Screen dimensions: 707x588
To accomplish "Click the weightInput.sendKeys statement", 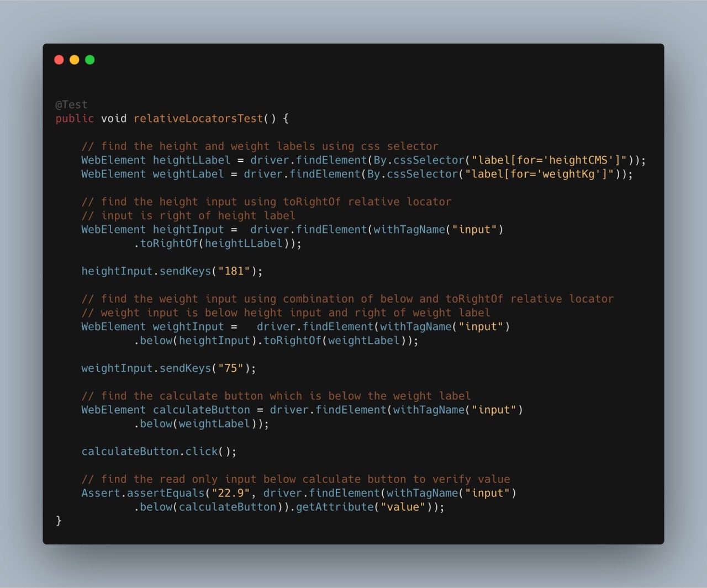I will pyautogui.click(x=169, y=368).
